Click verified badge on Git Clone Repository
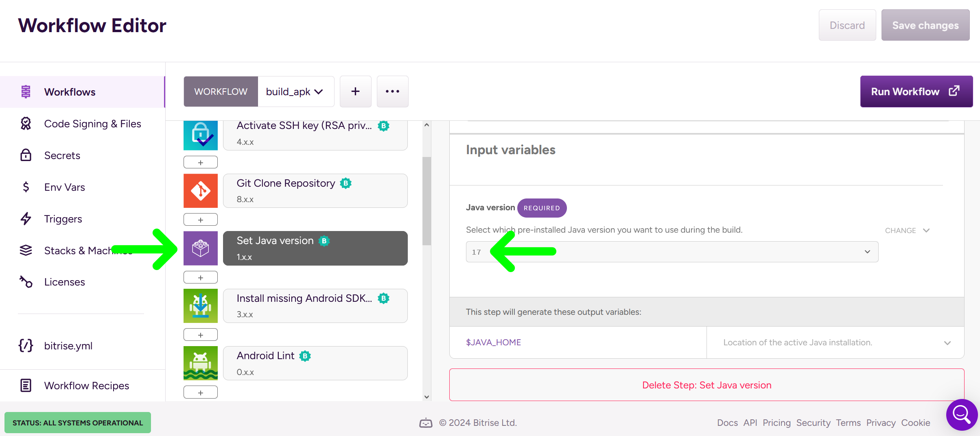 click(346, 183)
